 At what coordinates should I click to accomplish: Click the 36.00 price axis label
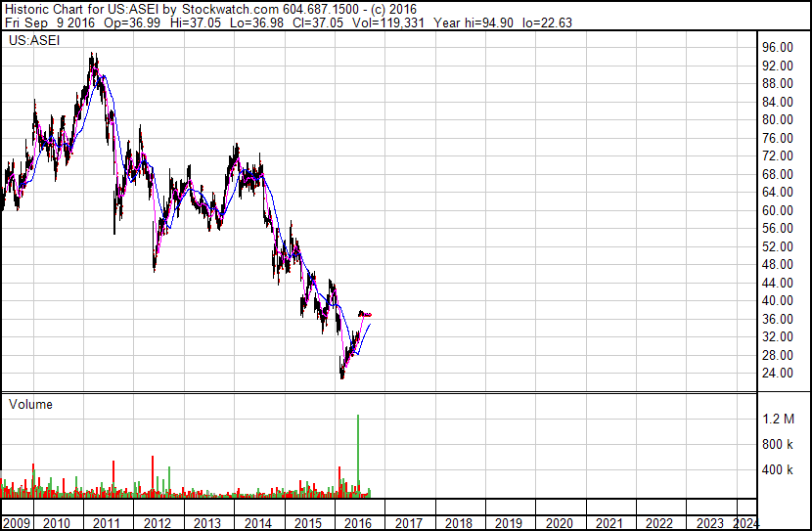click(x=778, y=319)
